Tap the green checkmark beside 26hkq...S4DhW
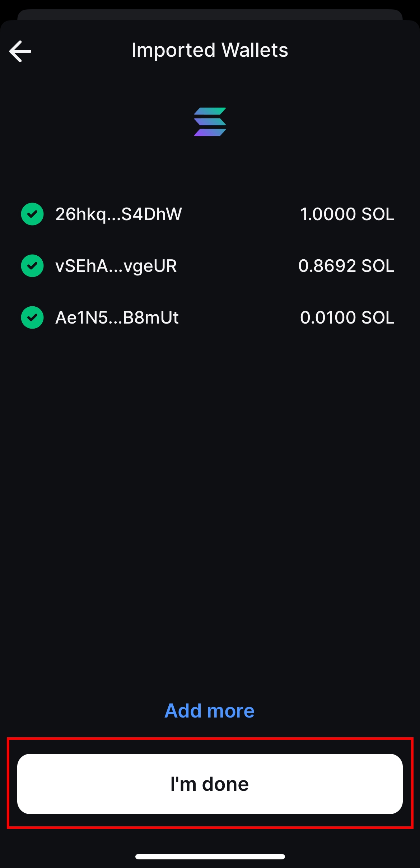Image resolution: width=420 pixels, height=868 pixels. click(32, 214)
